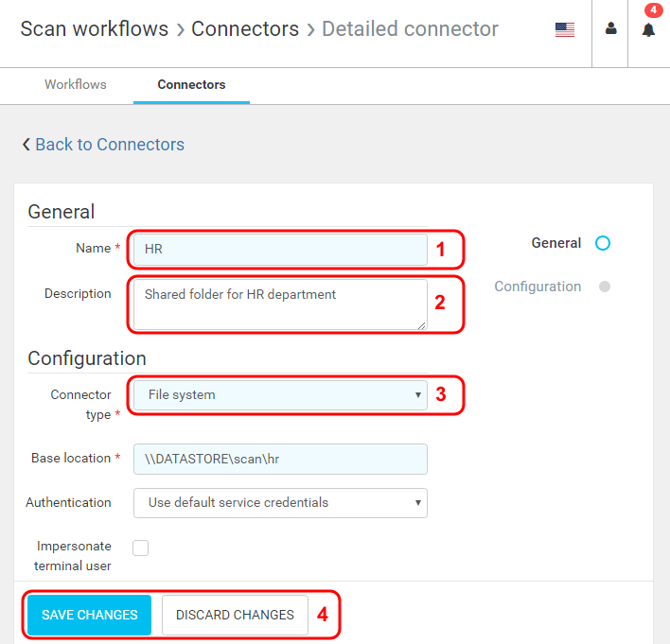Click the back chevron before Connectors link
This screenshot has width=670, height=644.
pos(26,145)
